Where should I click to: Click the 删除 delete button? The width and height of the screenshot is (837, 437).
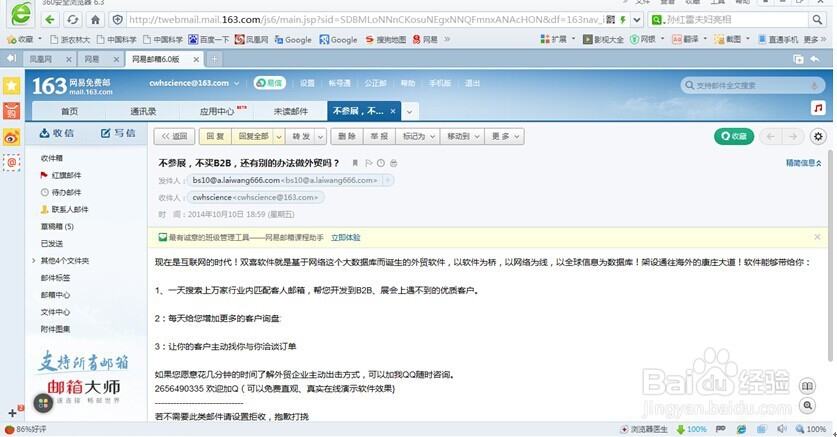pos(347,137)
